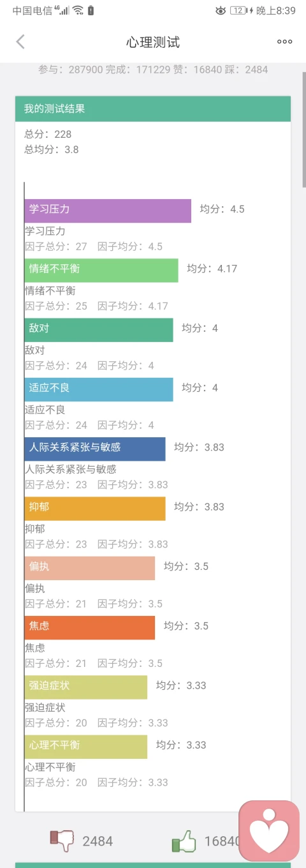
Task: Tap the back arrow icon
Action: click(20, 42)
